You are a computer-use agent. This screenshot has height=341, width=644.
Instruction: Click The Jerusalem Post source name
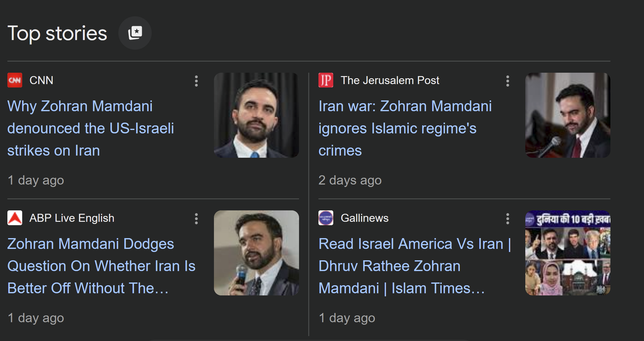[390, 80]
